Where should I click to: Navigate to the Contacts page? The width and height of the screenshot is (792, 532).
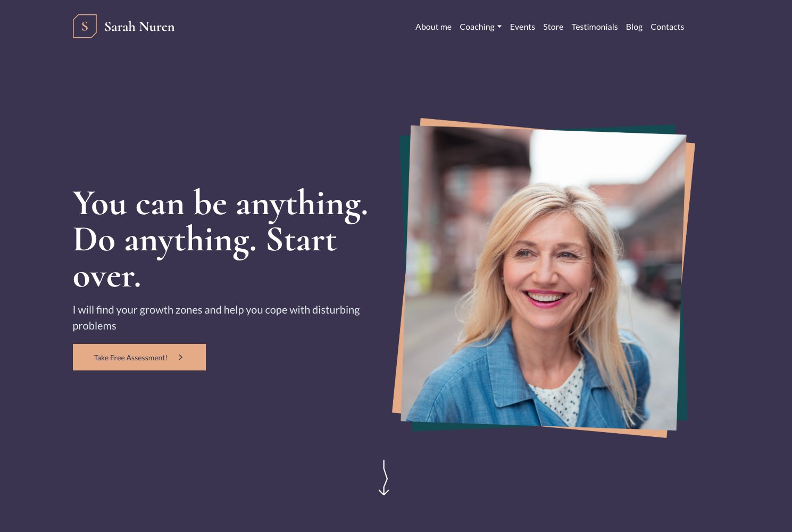667,27
